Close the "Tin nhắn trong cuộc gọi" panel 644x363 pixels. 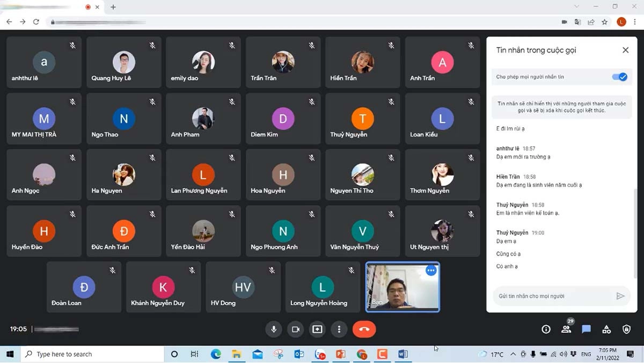(625, 50)
